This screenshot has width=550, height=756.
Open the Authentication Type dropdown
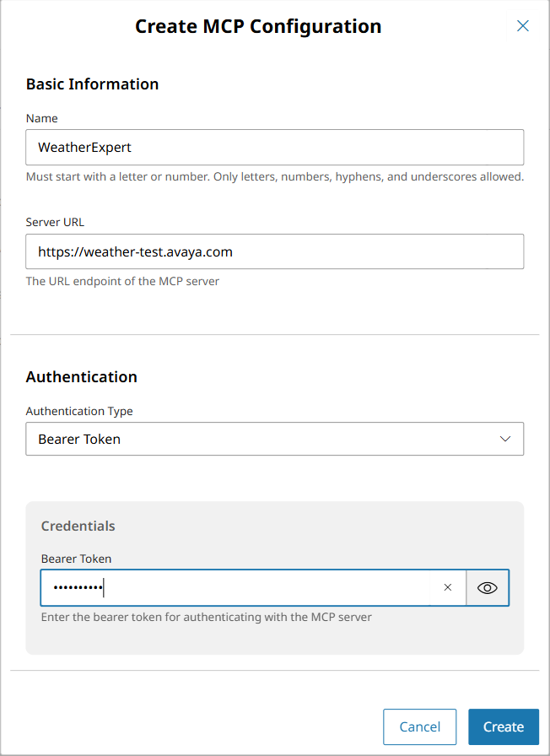pos(275,439)
